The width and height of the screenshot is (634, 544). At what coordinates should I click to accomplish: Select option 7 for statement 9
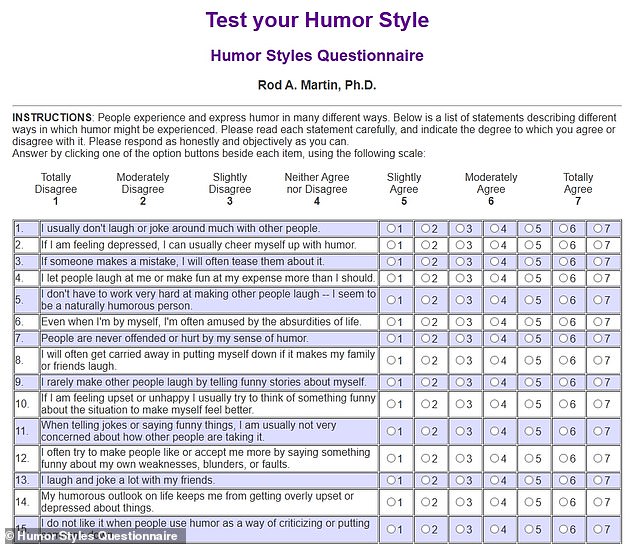click(x=596, y=382)
